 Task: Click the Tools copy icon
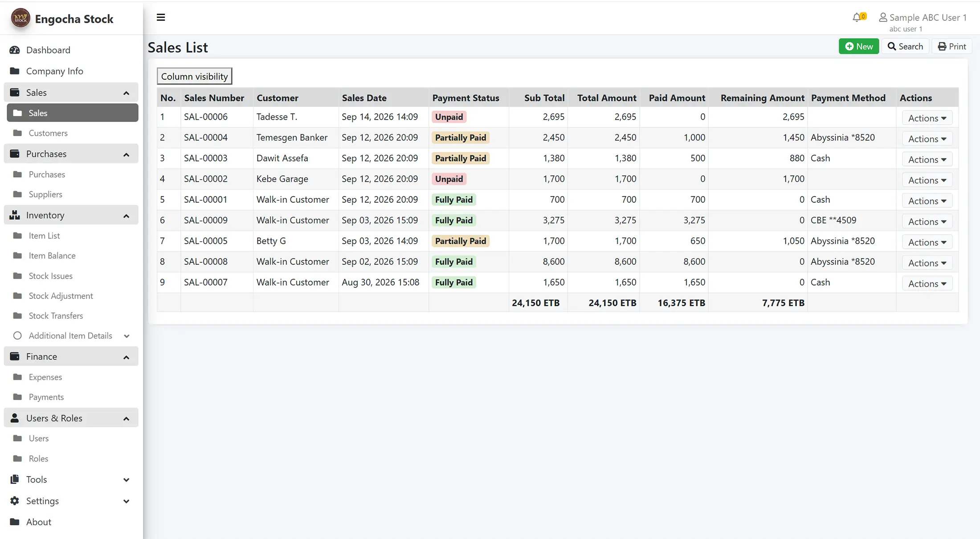(15, 479)
